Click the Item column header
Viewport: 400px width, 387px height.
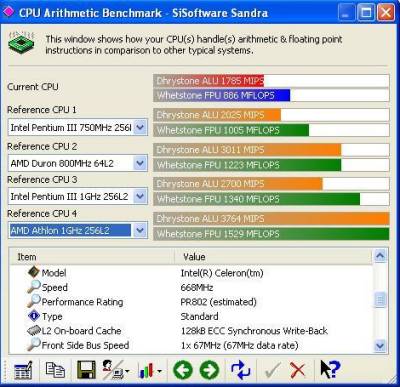(x=92, y=257)
